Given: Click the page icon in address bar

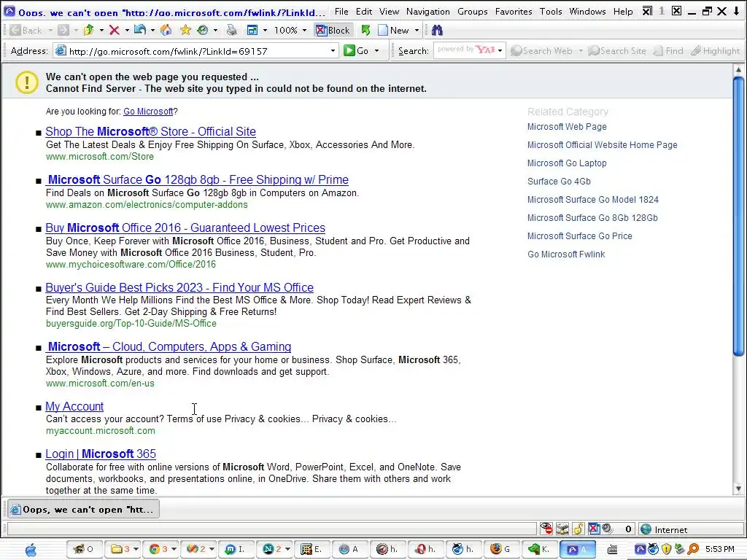Looking at the screenshot, I should point(61,50).
